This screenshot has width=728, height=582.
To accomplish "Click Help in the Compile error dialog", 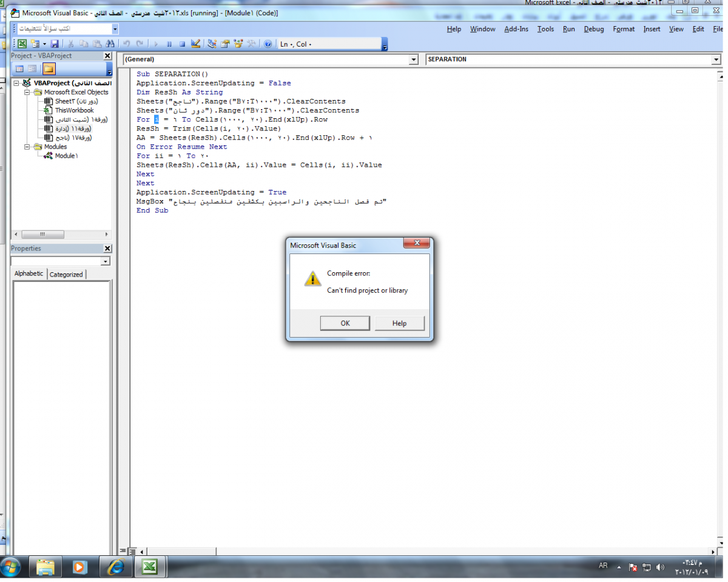I will click(399, 323).
